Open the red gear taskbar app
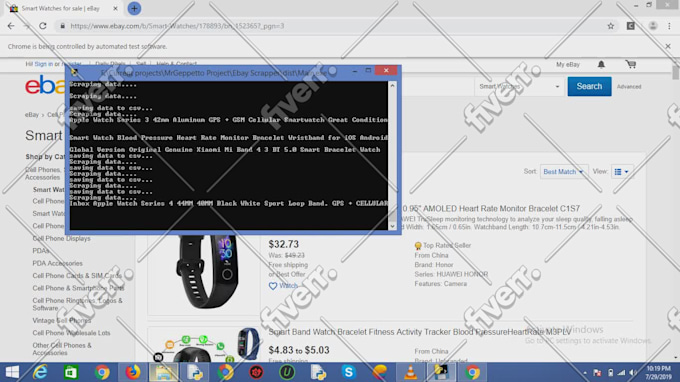The height and width of the screenshot is (382, 680). tap(256, 372)
